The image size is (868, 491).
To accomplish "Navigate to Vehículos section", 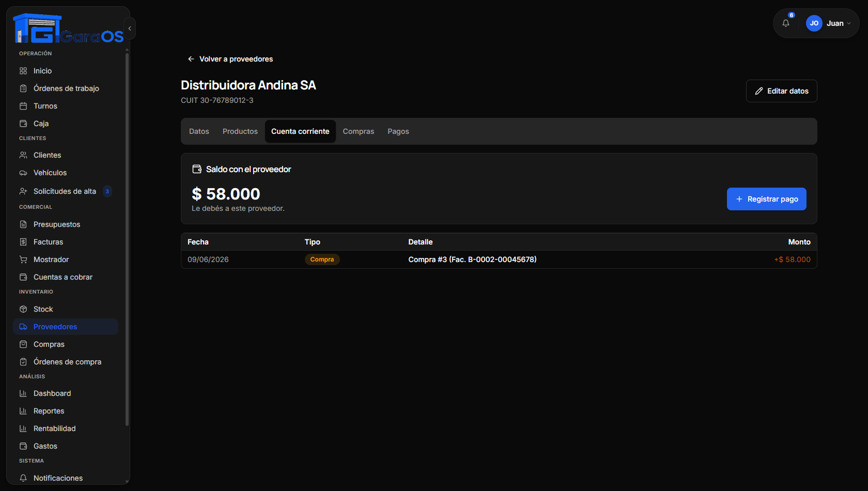I will pyautogui.click(x=66, y=173).
